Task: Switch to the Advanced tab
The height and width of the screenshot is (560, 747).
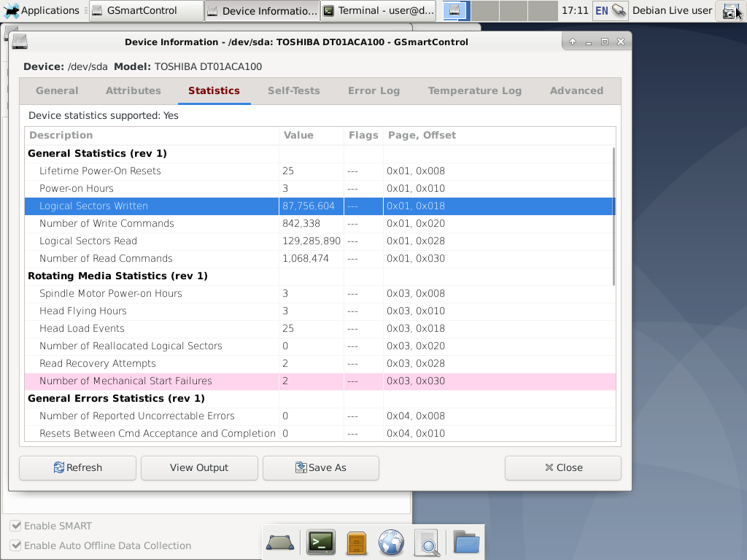Action: point(576,91)
